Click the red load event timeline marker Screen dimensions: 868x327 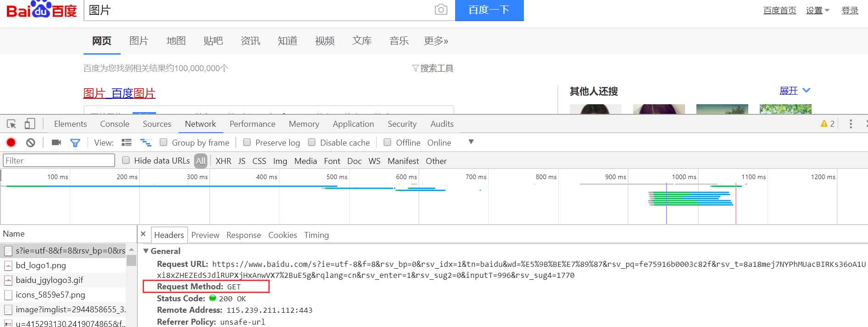pos(736,204)
